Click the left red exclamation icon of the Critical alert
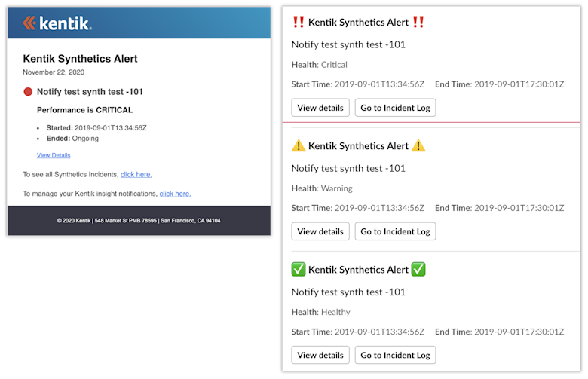 coord(299,22)
